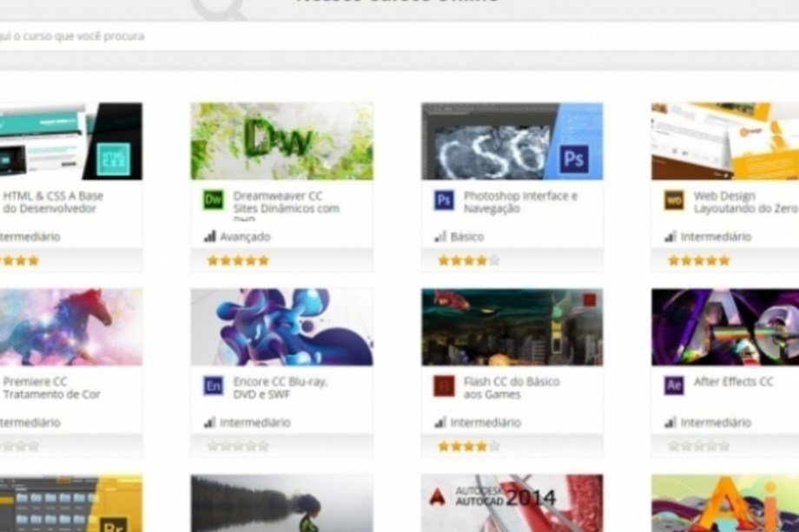Viewport: 799px width, 532px height.
Task: Open the HTML & CSS course thumbnail
Action: pyautogui.click(x=71, y=141)
